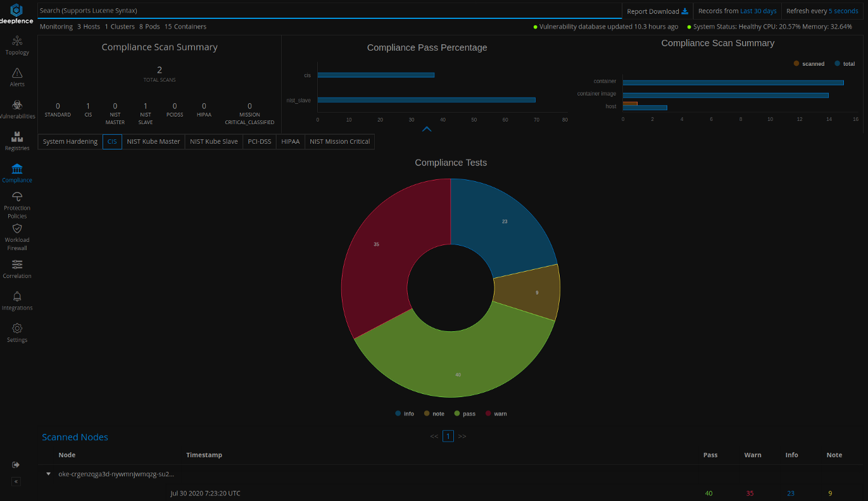Toggle the 'warn' legend item
This screenshot has width=868, height=501.
pyautogui.click(x=496, y=414)
